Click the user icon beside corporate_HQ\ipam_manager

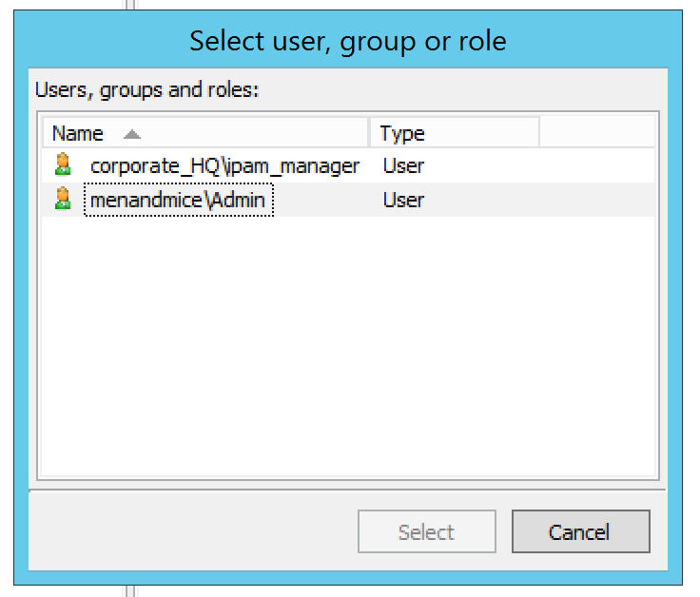(63, 166)
